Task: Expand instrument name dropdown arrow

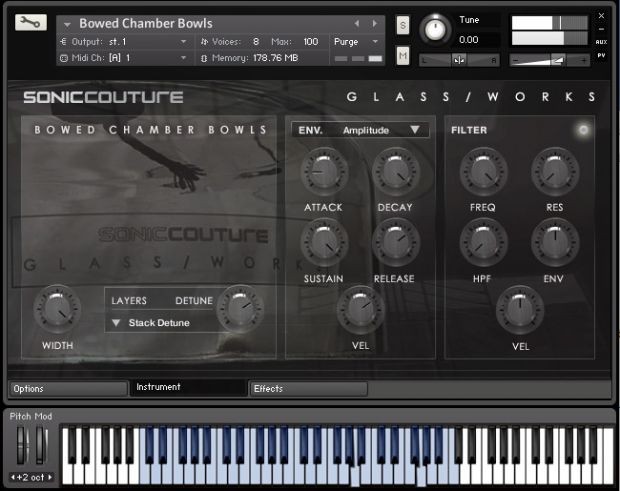Action: click(67, 25)
